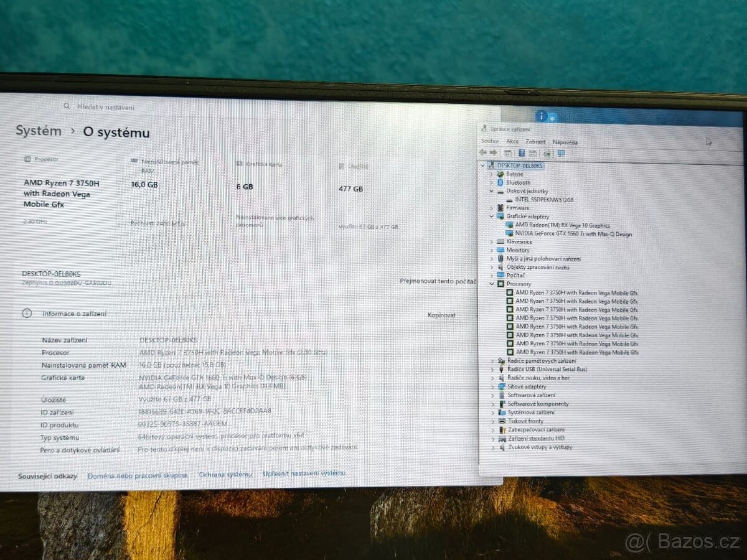Image resolution: width=747 pixels, height=560 pixels.
Task: Click Přejmenovat tento počítač button
Action: [438, 281]
